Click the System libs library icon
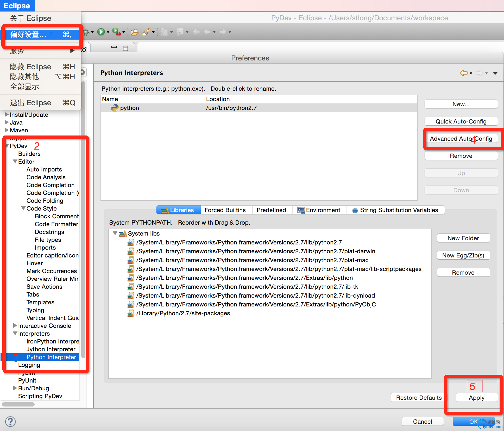504x431 pixels. tap(123, 233)
